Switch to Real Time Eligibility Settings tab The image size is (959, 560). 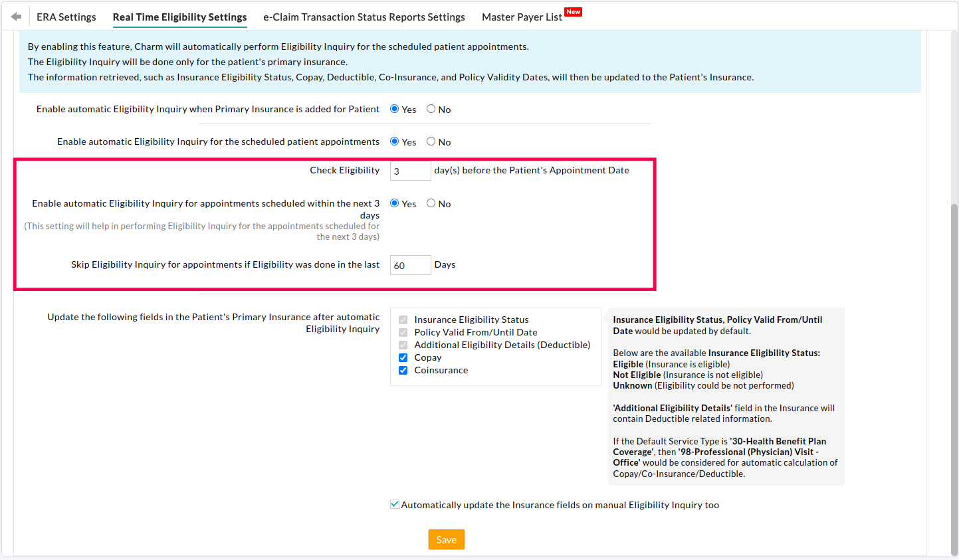179,17
